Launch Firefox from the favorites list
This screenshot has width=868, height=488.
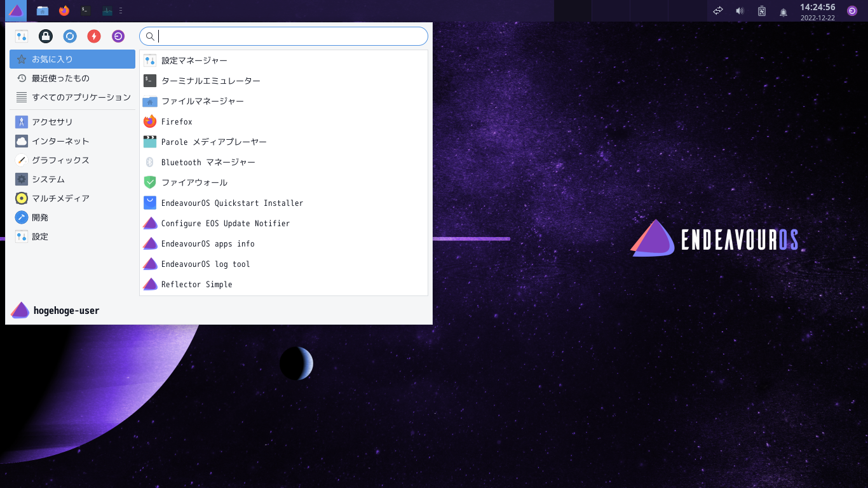pyautogui.click(x=283, y=121)
